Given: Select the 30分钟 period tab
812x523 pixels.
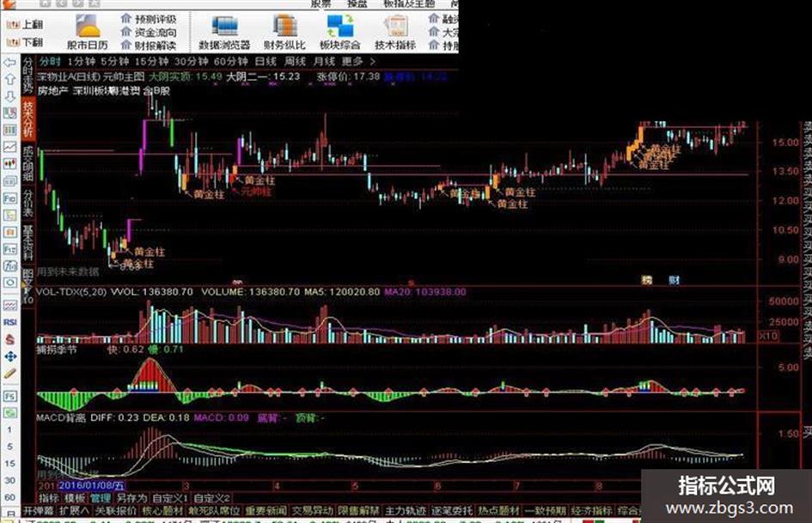Looking at the screenshot, I should tap(191, 62).
